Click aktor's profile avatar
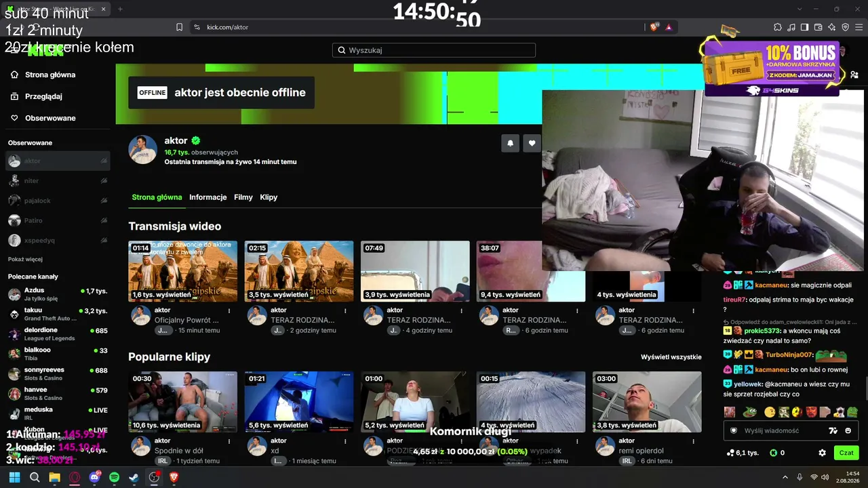Viewport: 868px width, 488px height. click(x=142, y=149)
